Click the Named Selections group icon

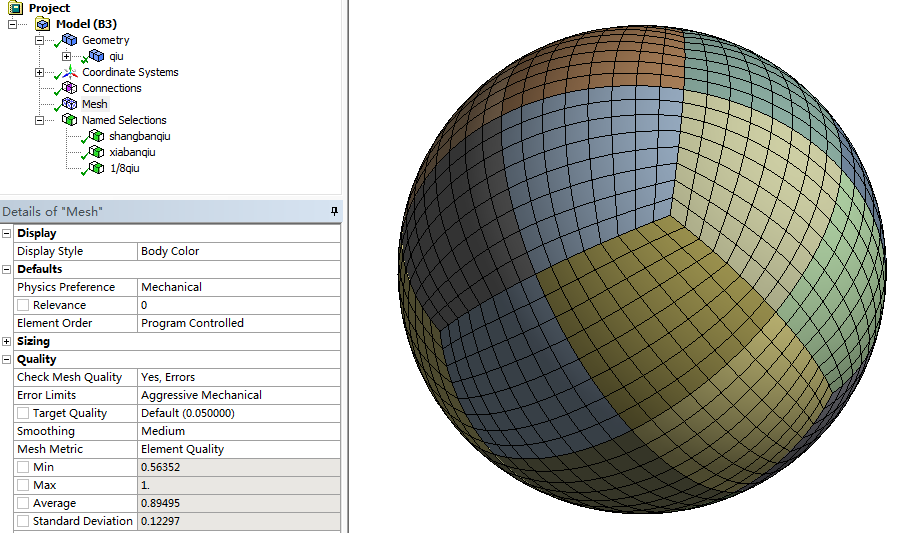click(69, 120)
